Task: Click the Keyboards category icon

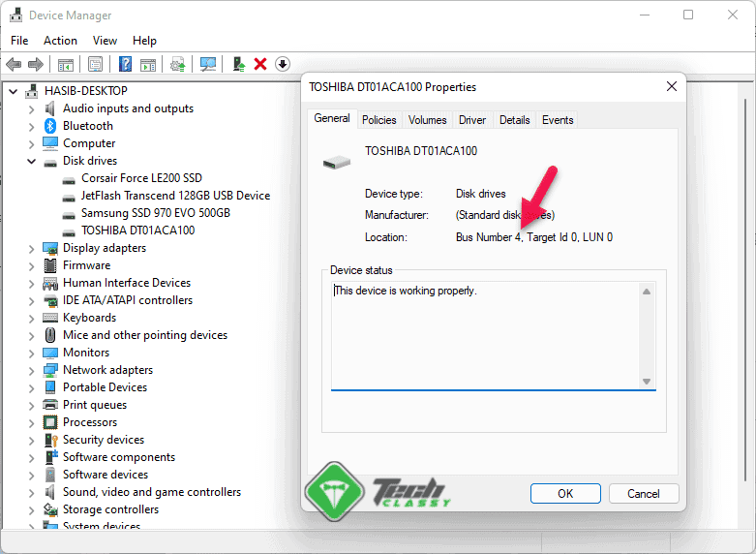Action: pyautogui.click(x=50, y=318)
